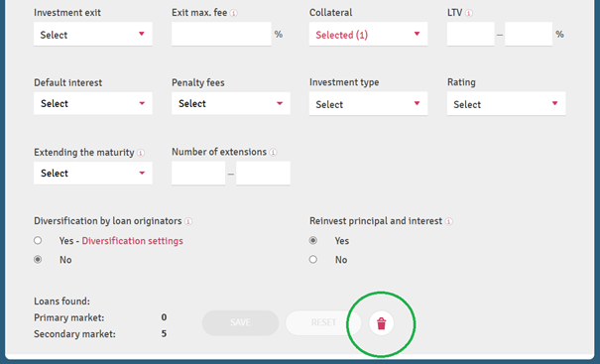Screen dimensions: 600x364
Task: Click info icon beside Number of extensions
Action: [273, 153]
